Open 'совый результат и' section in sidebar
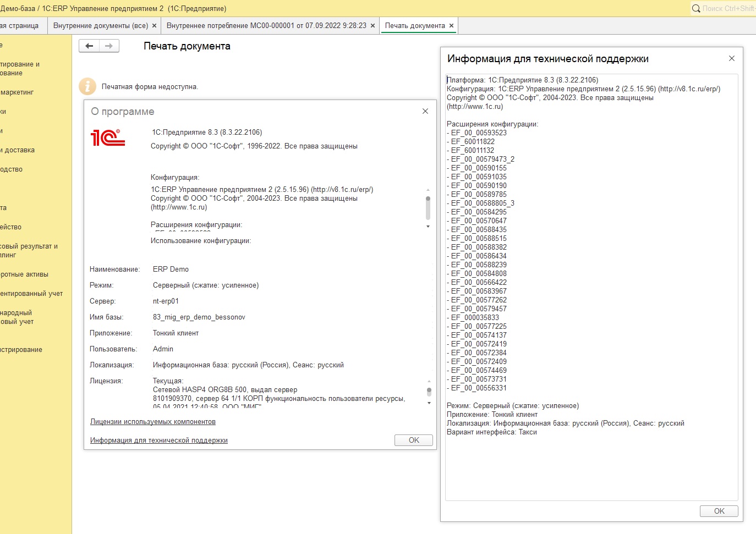The image size is (756, 534). tap(29, 251)
